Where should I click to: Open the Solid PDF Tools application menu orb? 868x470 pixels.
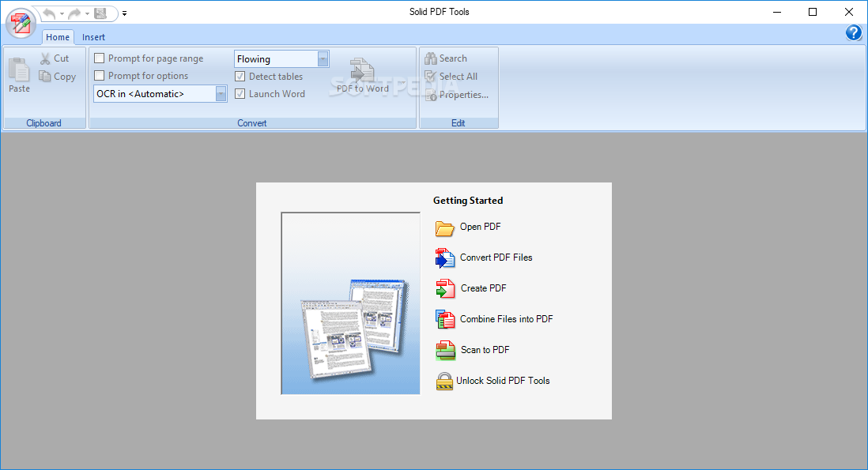tap(21, 23)
